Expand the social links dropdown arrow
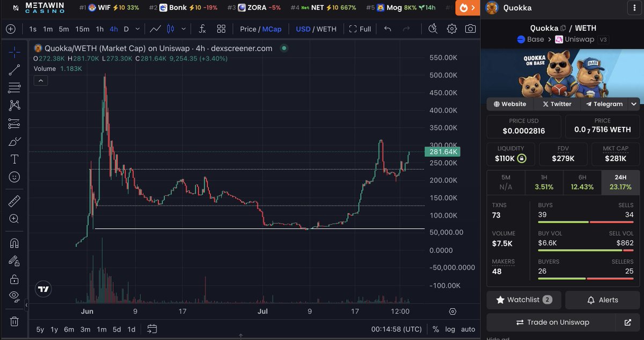Viewport: 644px width, 340px height. 634,104
